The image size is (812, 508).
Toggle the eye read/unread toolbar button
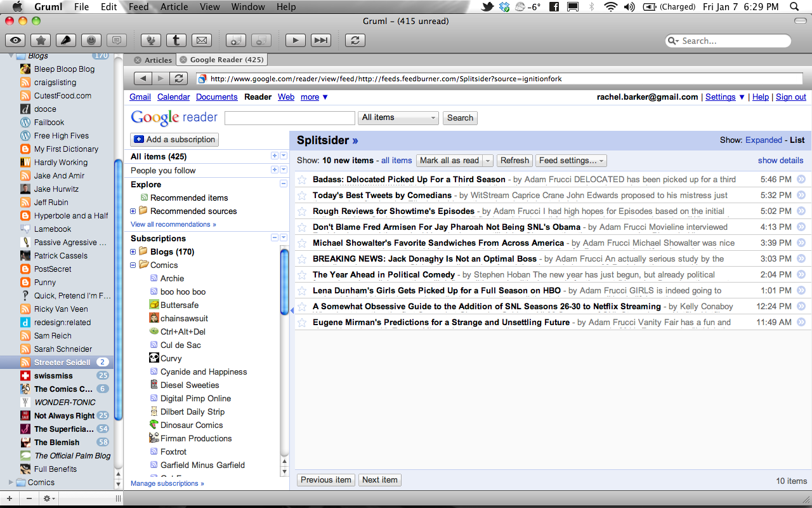coord(16,40)
